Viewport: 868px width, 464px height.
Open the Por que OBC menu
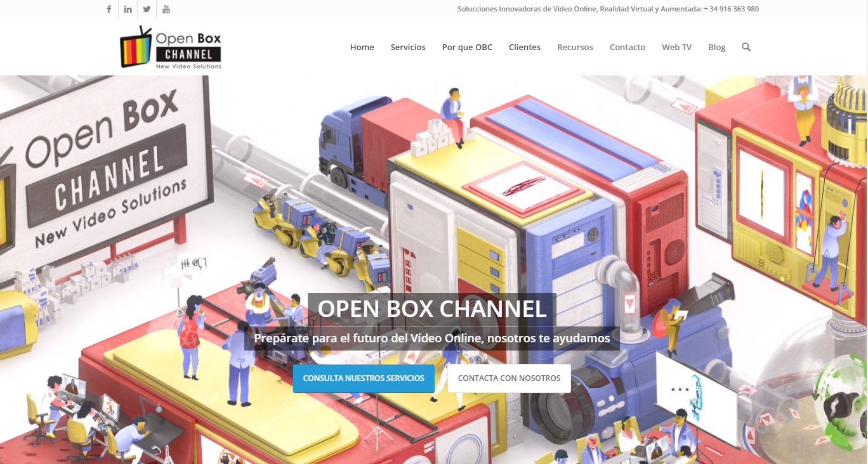(x=467, y=47)
